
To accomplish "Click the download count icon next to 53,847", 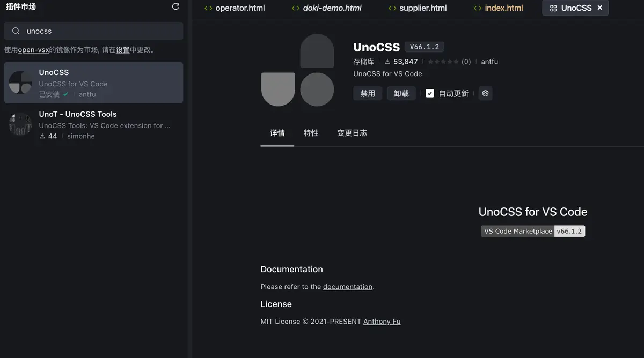I will click(387, 61).
